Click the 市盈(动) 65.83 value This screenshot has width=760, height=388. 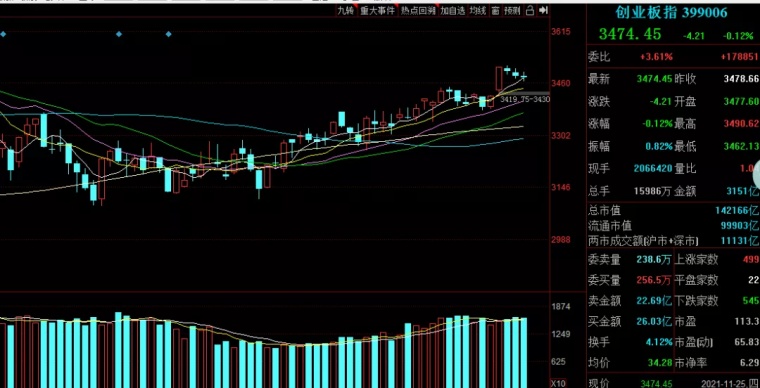746,342
